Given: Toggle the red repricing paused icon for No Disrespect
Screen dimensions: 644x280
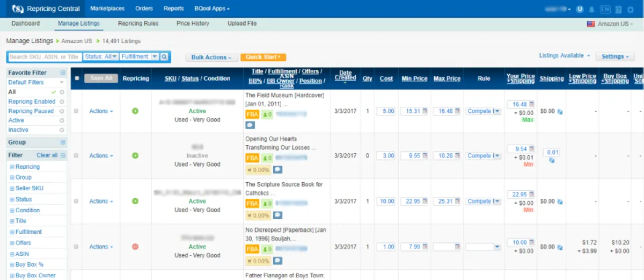Looking at the screenshot, I should tap(135, 247).
